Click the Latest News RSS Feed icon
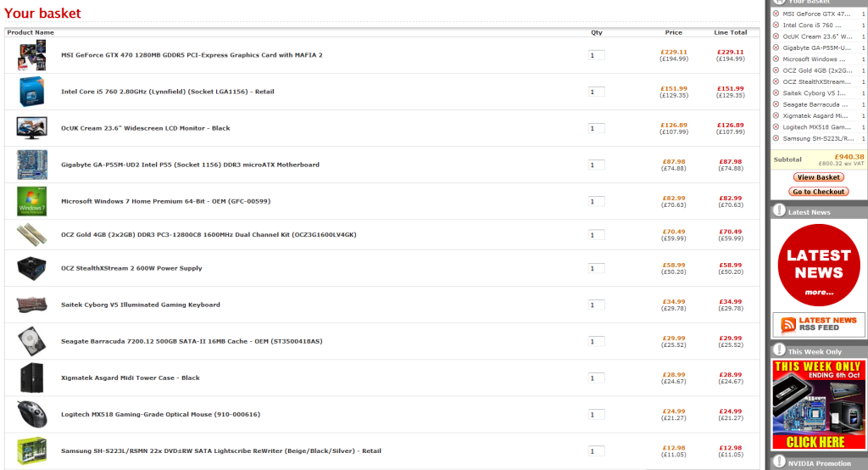The image size is (868, 470). pos(788,325)
